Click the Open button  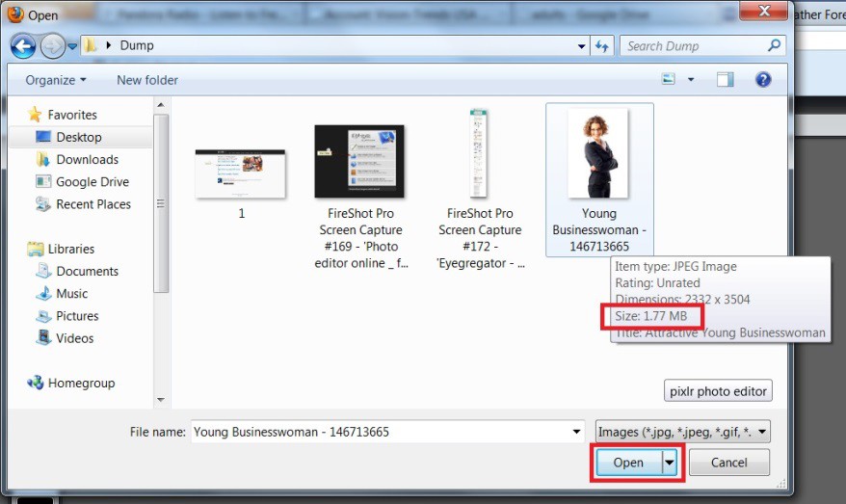[x=628, y=463]
